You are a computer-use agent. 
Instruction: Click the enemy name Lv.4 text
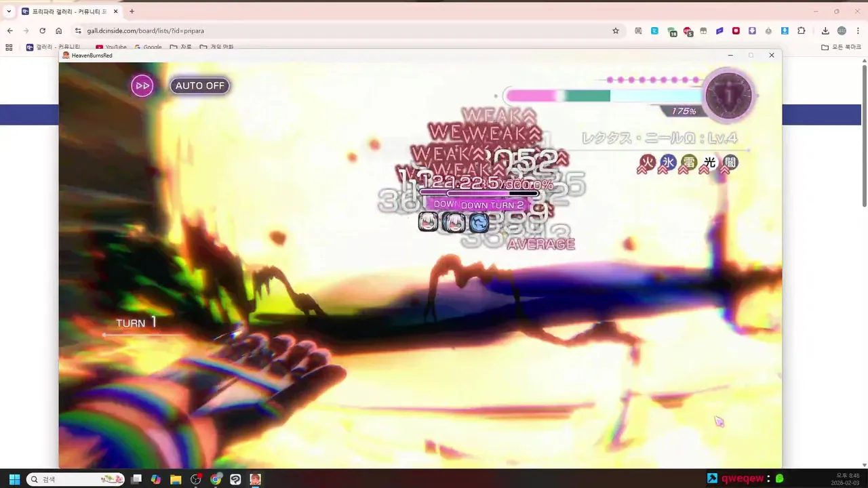pos(659,138)
